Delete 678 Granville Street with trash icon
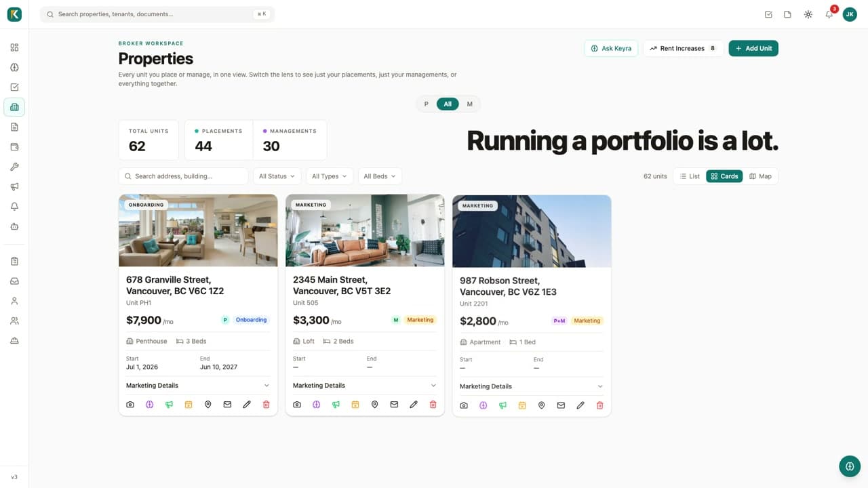Viewport: 868px width, 488px height. pyautogui.click(x=266, y=405)
